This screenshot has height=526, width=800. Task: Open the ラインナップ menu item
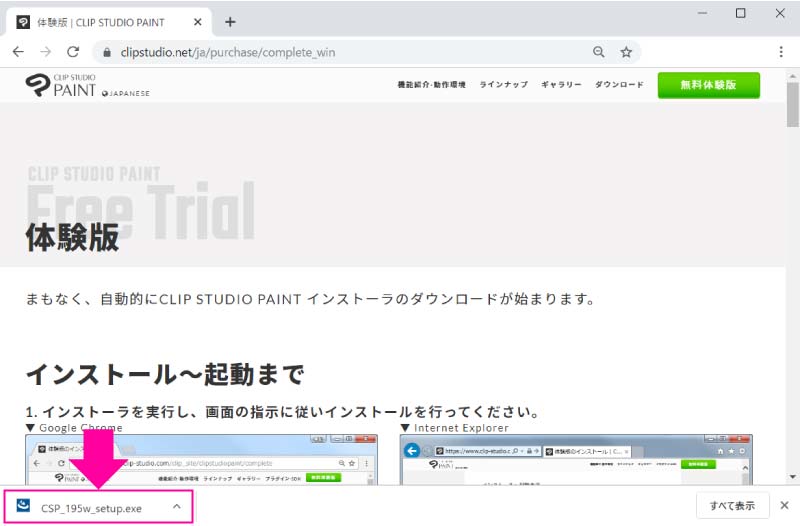503,86
